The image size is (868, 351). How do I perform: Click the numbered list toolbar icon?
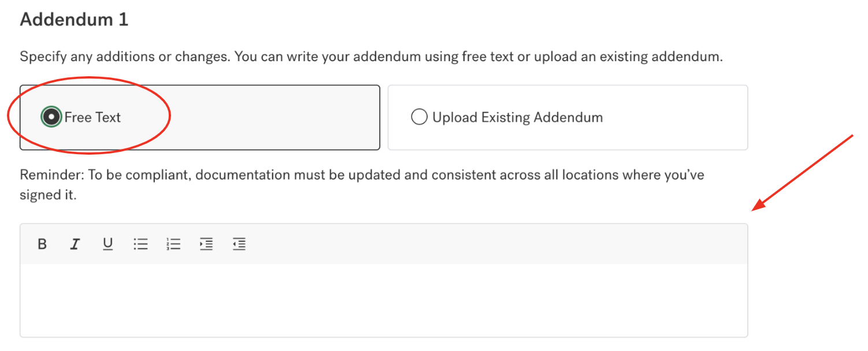click(x=173, y=244)
